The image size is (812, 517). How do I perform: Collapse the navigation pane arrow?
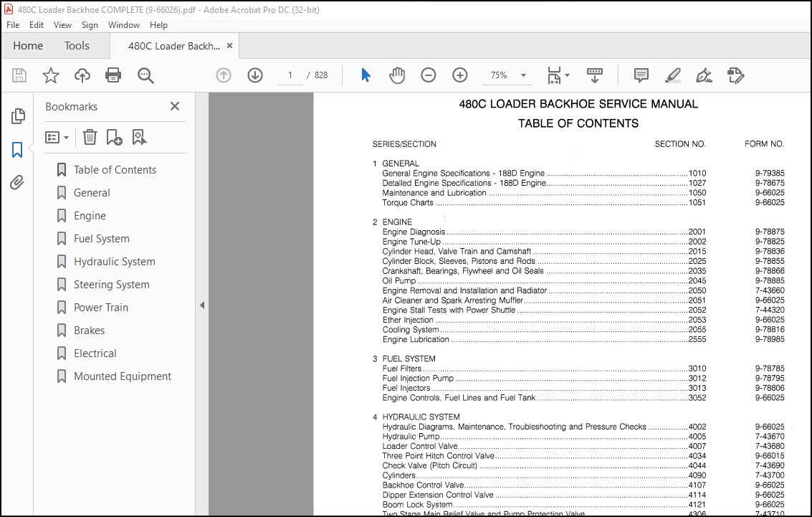tap(202, 305)
